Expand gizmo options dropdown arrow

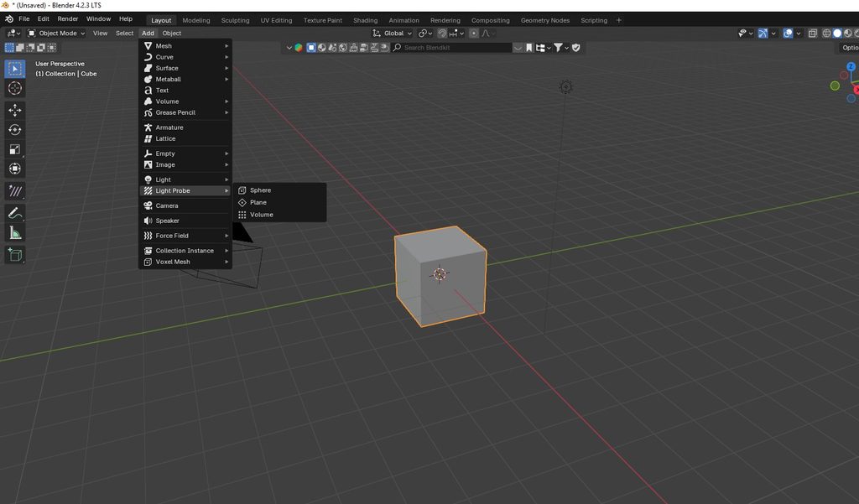[x=773, y=34]
